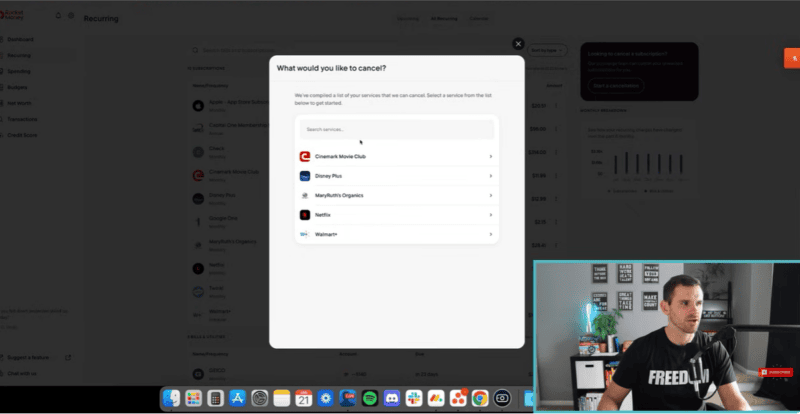The image size is (800, 414).
Task: Open Calendar from the dock
Action: click(304, 398)
